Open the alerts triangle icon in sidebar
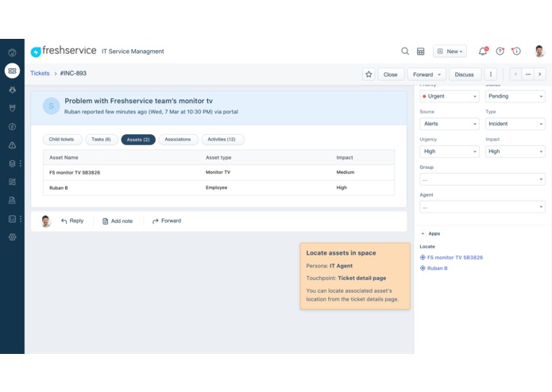 click(x=12, y=145)
